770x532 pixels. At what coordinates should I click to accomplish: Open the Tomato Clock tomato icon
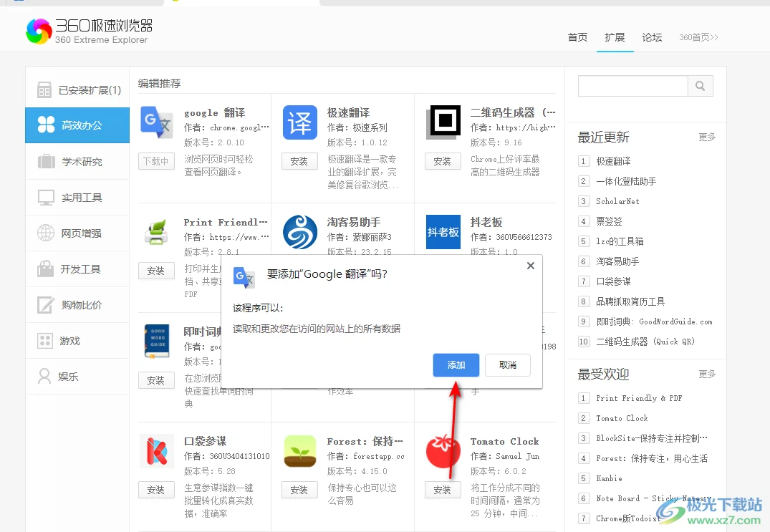(443, 450)
